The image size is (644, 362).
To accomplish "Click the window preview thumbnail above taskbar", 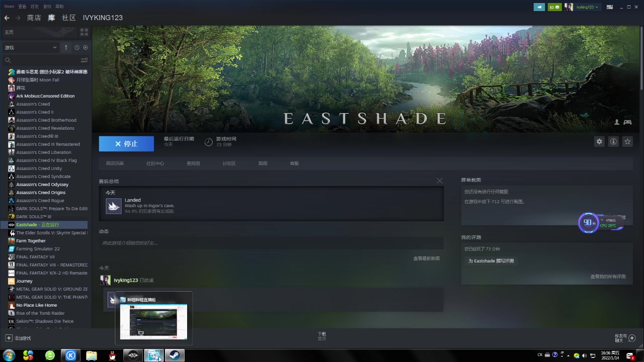I will click(153, 322).
